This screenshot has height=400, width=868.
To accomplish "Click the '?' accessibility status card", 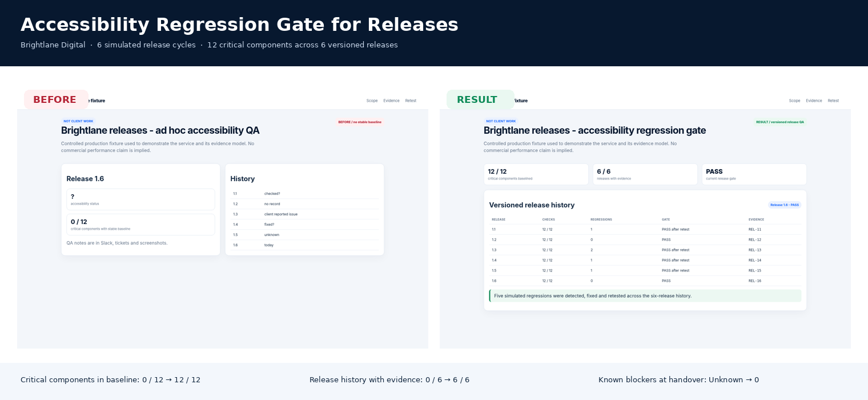I will coord(140,199).
